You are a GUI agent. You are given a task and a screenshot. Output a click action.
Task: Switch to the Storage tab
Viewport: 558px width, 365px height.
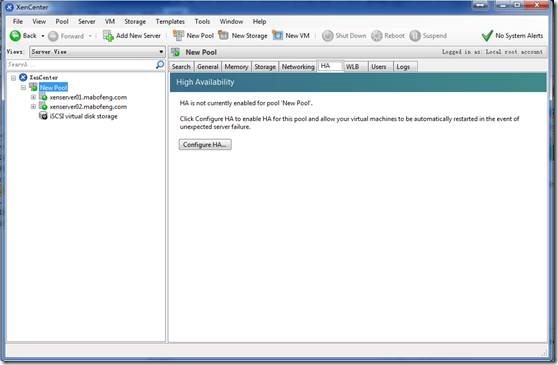pos(265,67)
